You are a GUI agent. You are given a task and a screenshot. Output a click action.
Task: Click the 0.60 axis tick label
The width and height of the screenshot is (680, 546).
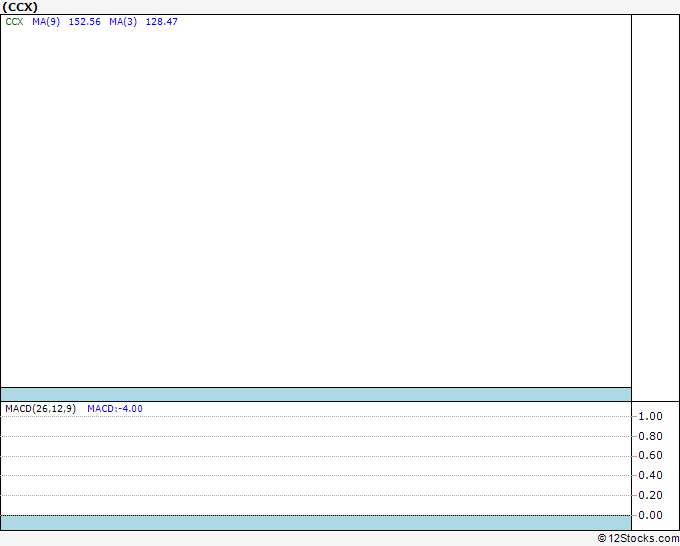point(650,455)
